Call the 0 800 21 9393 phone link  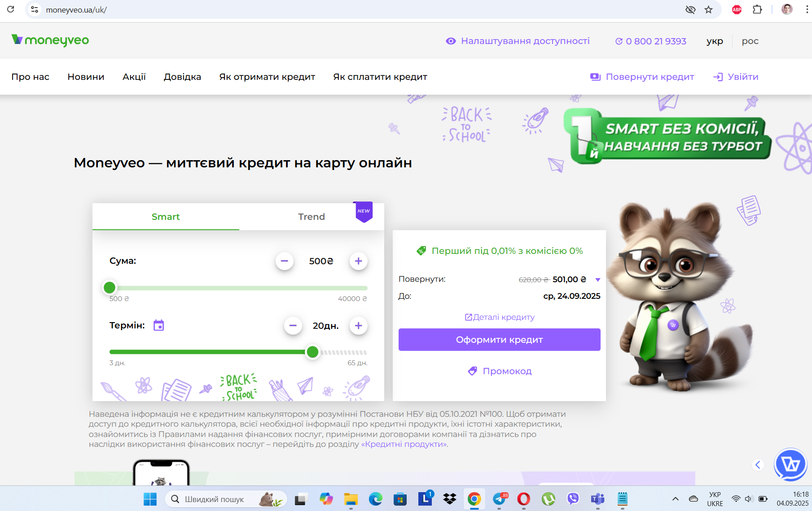(x=650, y=41)
